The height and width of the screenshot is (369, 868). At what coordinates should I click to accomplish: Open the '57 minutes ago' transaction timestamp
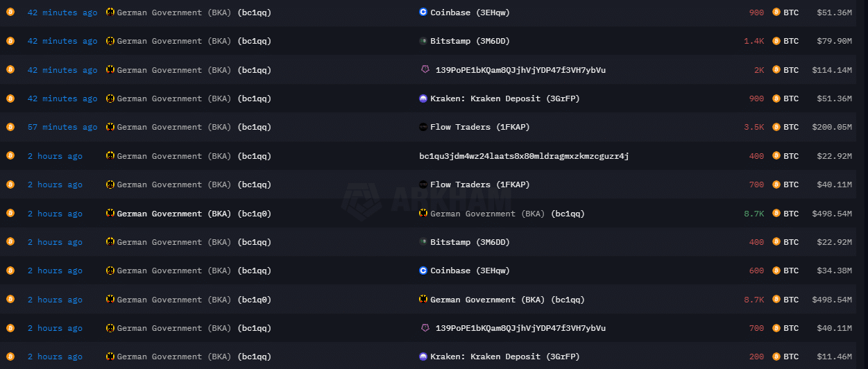click(62, 127)
